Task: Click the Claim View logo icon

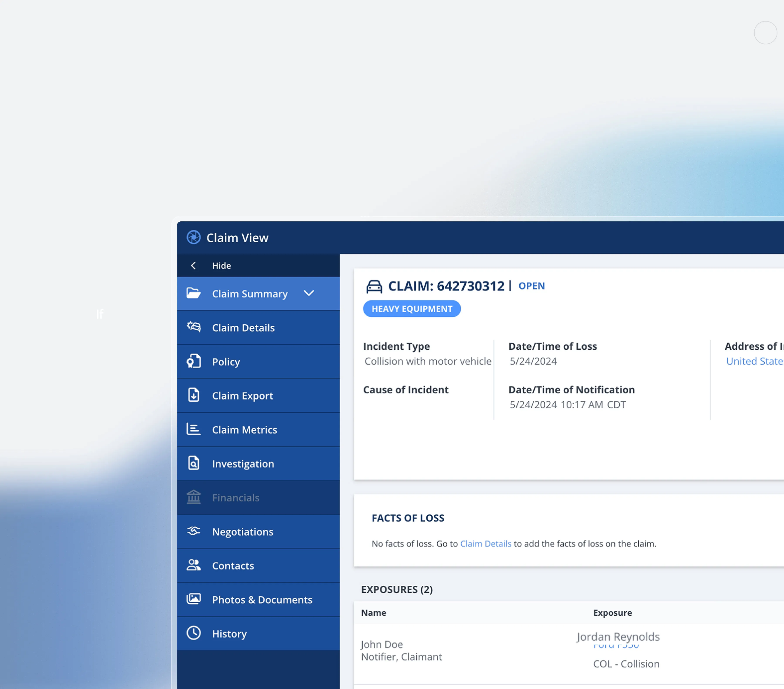Action: tap(193, 237)
